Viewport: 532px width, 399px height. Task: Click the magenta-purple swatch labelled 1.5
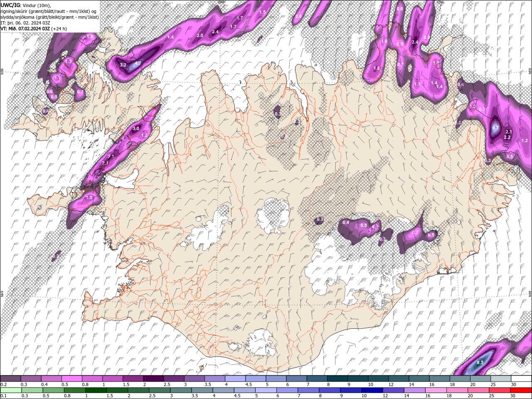tap(133, 379)
